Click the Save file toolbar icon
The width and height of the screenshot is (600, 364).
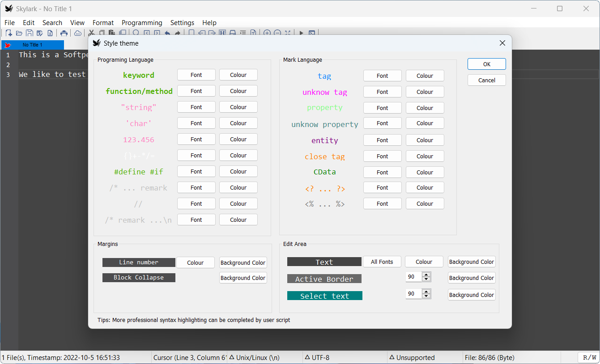point(30,33)
